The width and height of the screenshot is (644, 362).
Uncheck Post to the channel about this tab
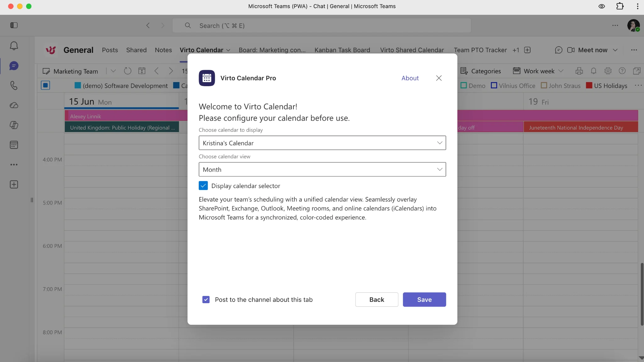pos(206,300)
